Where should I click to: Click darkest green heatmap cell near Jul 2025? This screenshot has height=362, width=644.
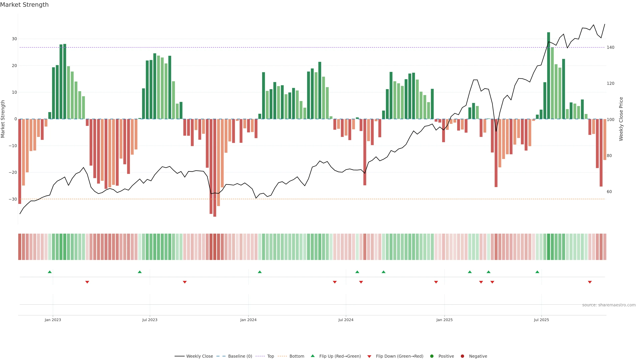[x=549, y=247]
